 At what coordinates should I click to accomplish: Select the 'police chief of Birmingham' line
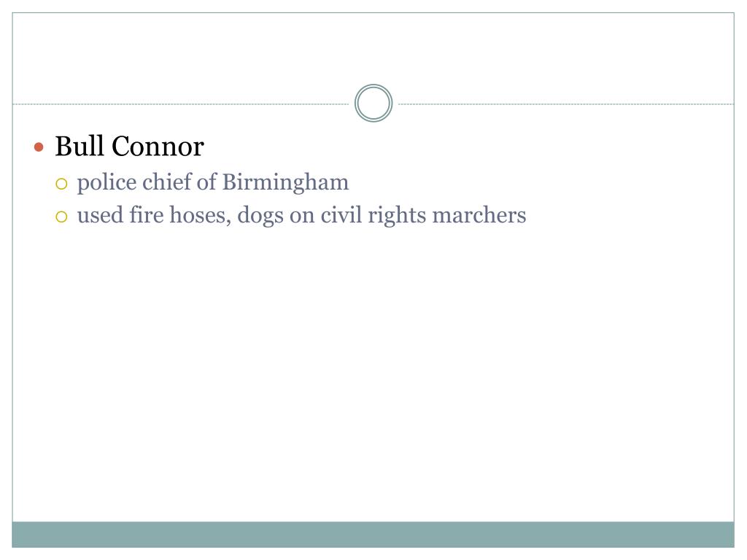[213, 183]
